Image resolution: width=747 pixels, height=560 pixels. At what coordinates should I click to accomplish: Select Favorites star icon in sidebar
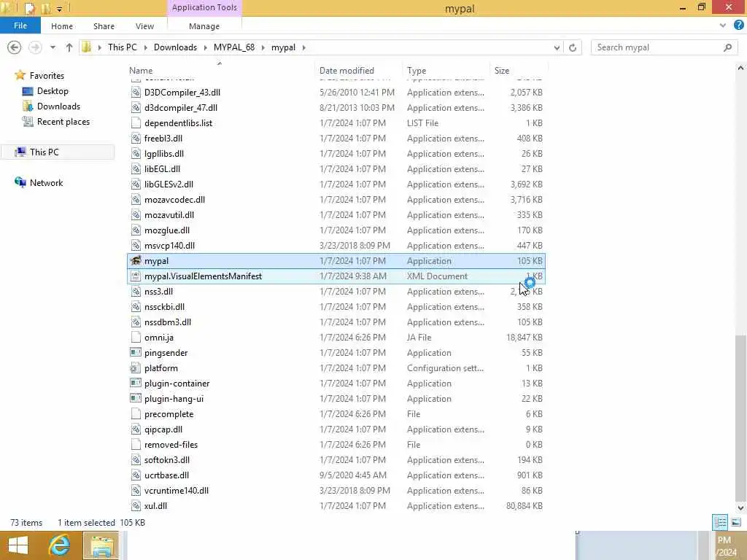click(20, 75)
